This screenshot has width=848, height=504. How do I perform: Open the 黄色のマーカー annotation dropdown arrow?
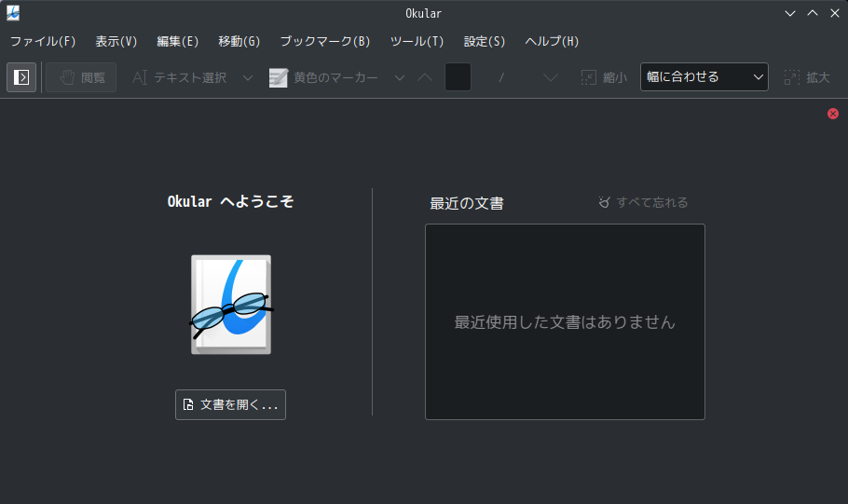400,78
